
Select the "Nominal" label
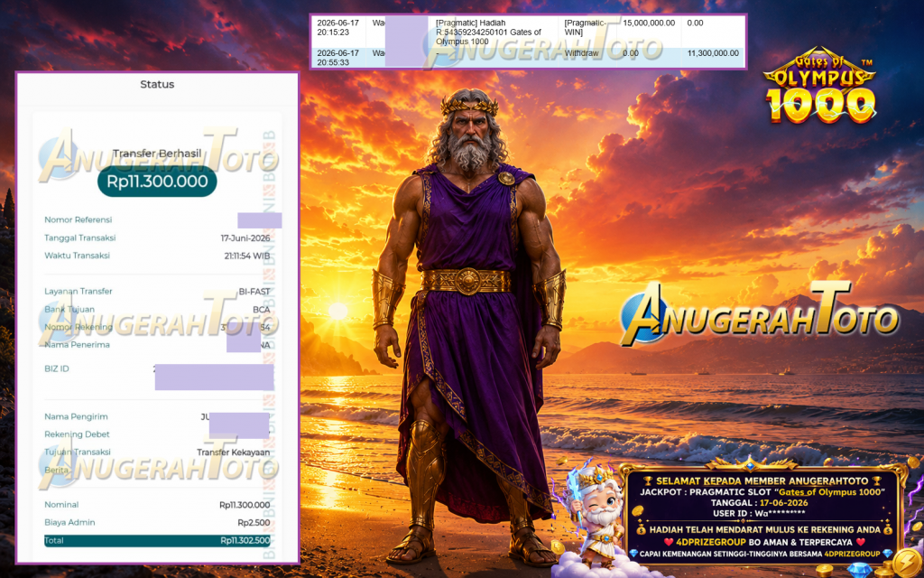(61, 504)
